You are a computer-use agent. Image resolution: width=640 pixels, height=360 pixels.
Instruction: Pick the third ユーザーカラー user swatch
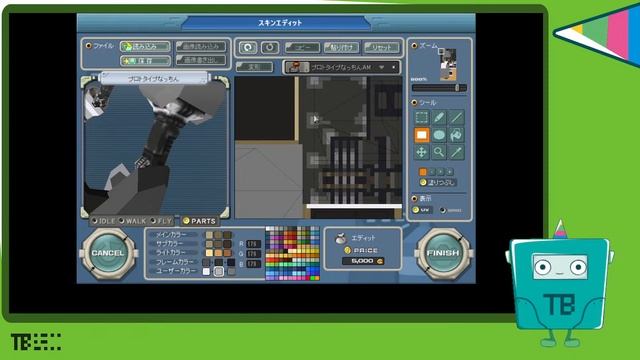(x=231, y=271)
